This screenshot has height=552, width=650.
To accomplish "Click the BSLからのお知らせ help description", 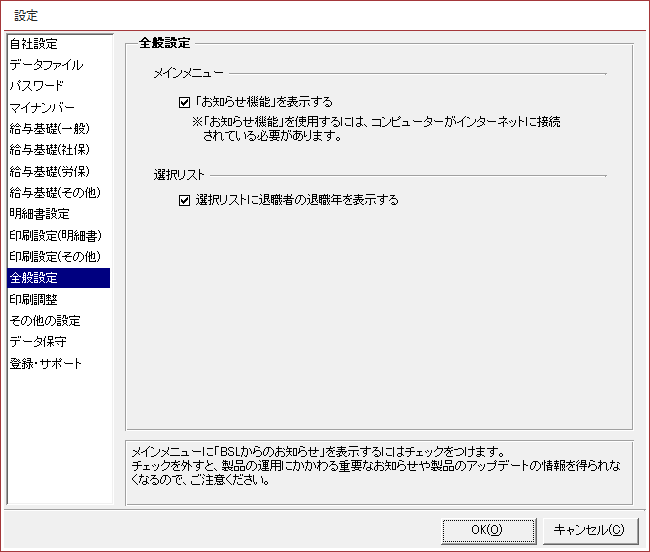I will (x=376, y=466).
